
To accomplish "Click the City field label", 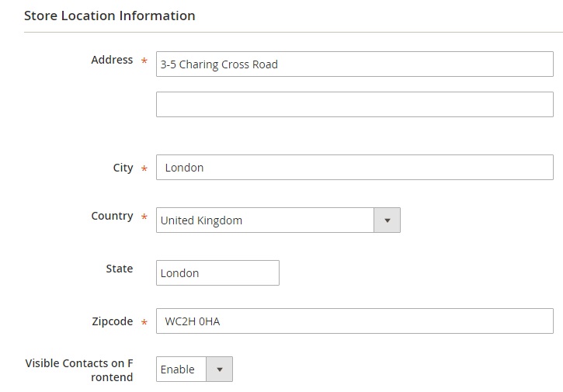I will [x=123, y=168].
